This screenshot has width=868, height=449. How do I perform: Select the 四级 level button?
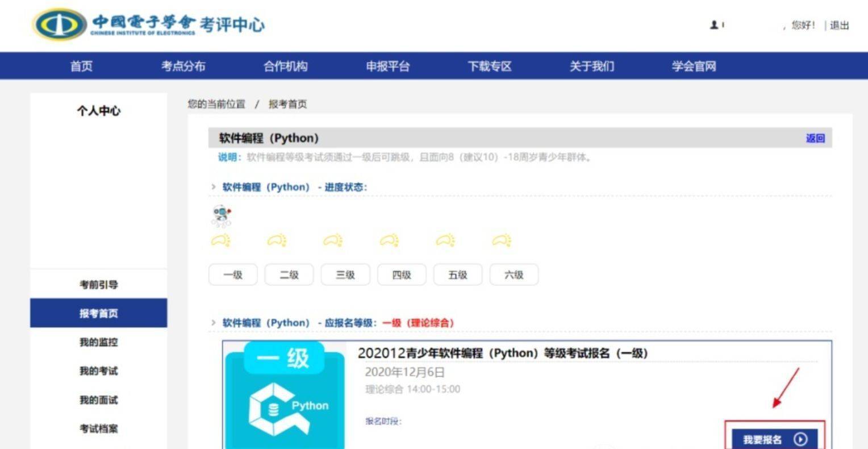[401, 275]
